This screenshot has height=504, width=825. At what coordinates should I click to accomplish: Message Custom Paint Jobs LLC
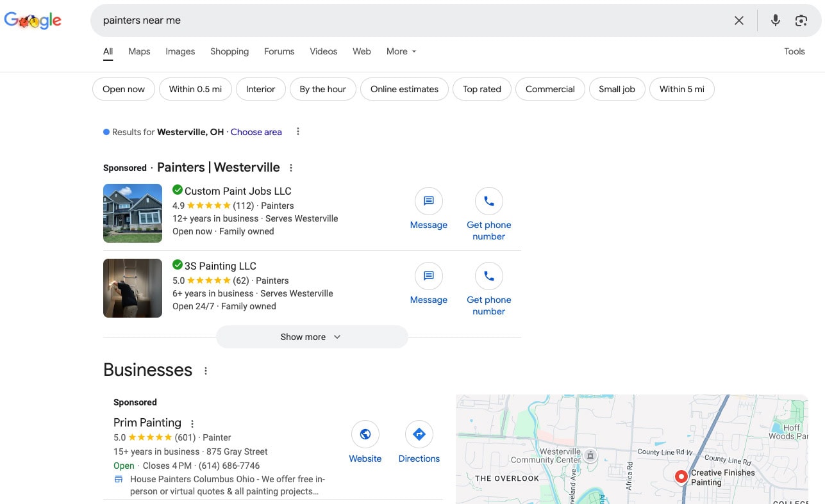click(428, 206)
